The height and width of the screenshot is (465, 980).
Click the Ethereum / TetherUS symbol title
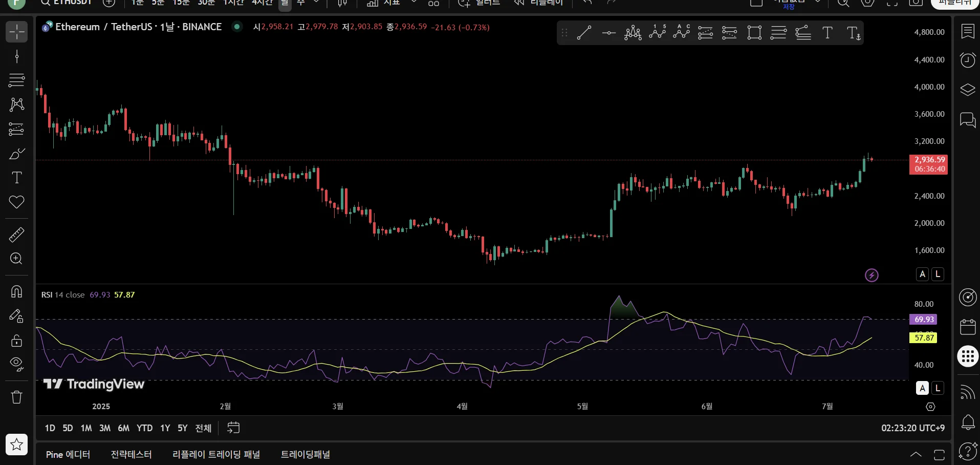tap(138, 27)
